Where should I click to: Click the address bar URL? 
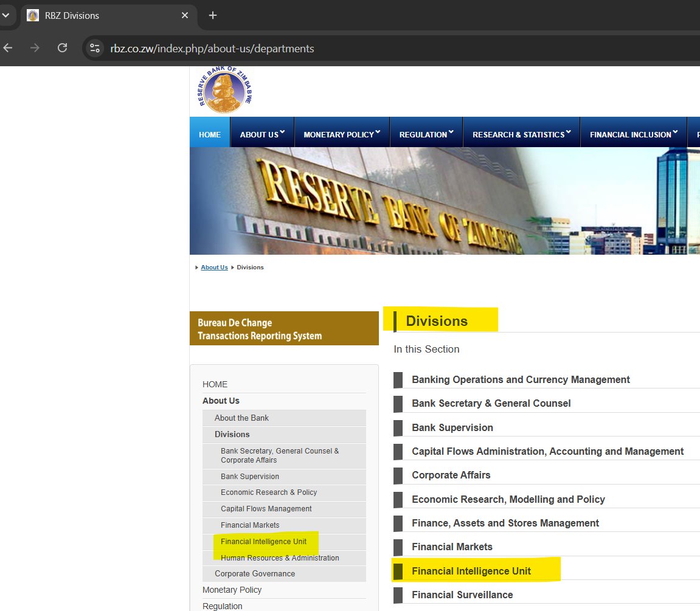[212, 48]
